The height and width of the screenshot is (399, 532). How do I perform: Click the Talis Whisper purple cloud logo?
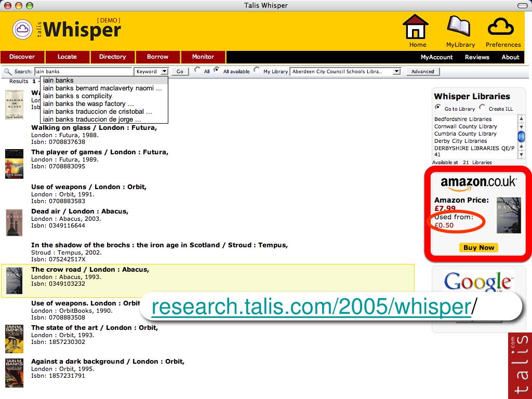(x=22, y=30)
